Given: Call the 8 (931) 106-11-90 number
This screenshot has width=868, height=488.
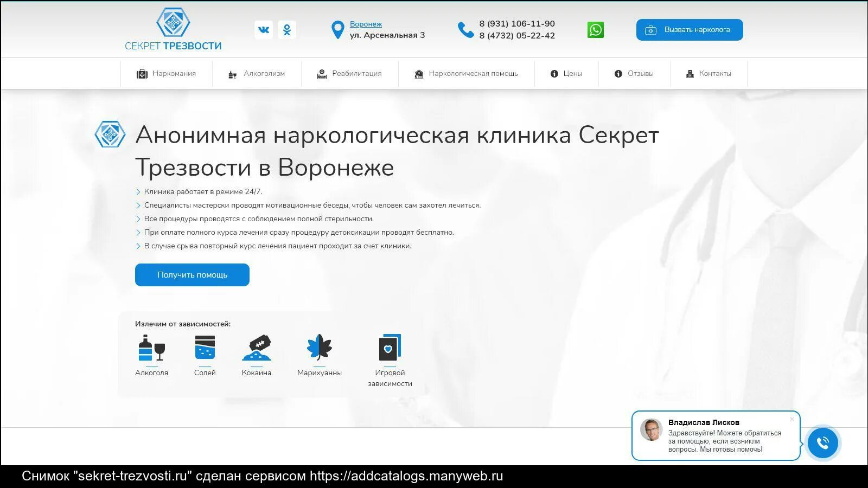Looking at the screenshot, I should 517,24.
